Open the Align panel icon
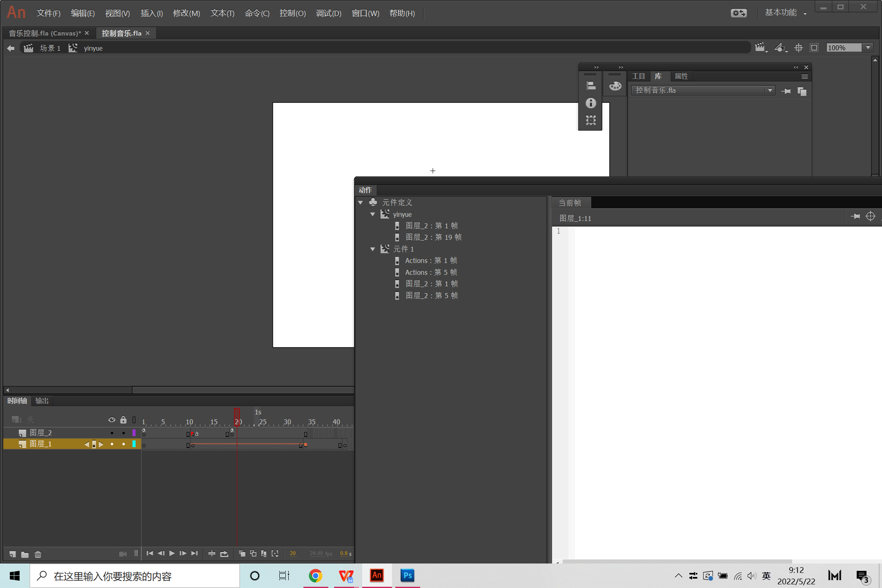 point(590,86)
